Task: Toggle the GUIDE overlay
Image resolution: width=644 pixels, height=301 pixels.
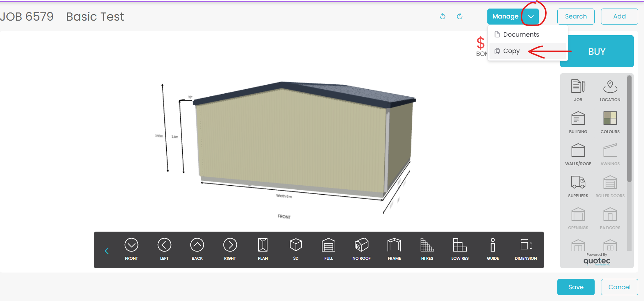Action: point(493,245)
